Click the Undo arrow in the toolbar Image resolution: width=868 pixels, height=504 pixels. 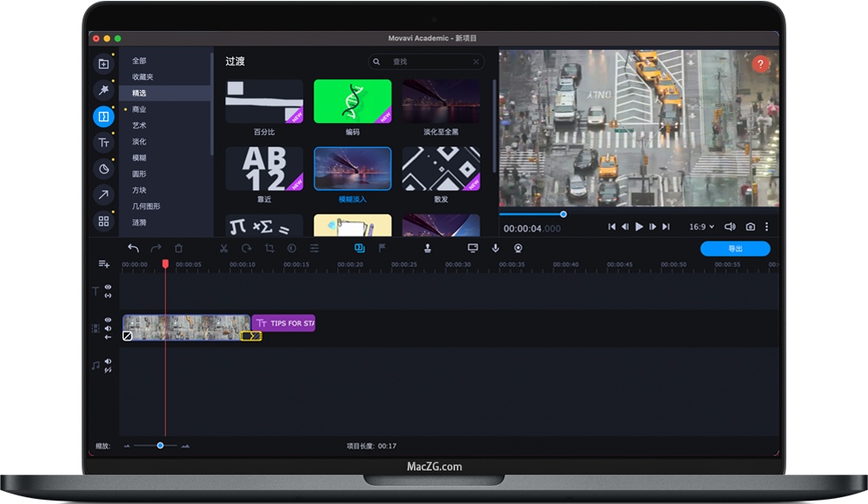click(133, 248)
